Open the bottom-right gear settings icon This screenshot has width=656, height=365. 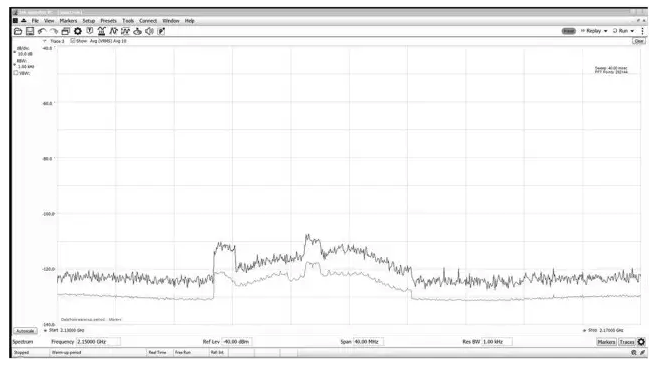coord(641,342)
